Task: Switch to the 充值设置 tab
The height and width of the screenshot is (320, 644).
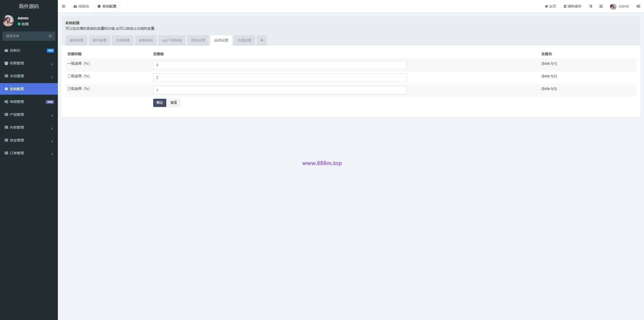Action: [244, 40]
